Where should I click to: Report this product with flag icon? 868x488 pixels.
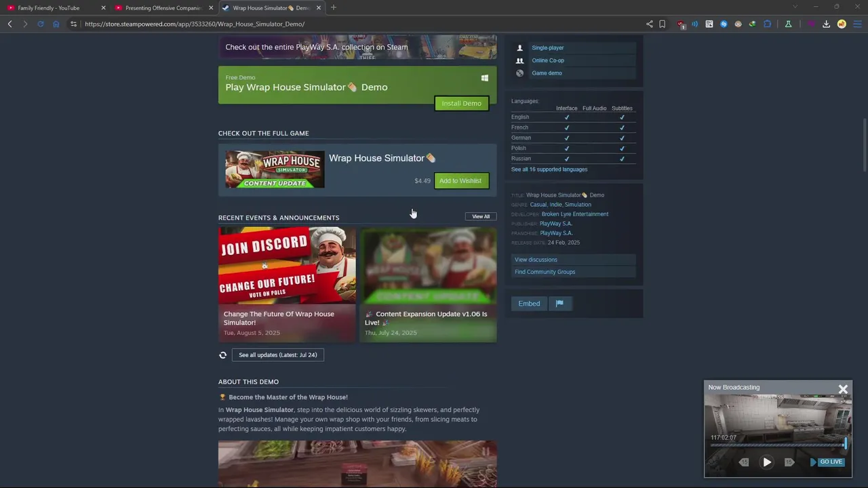tap(559, 304)
